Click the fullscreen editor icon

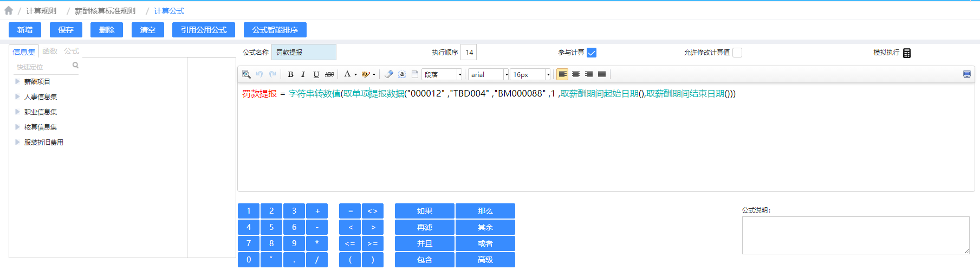[967, 74]
